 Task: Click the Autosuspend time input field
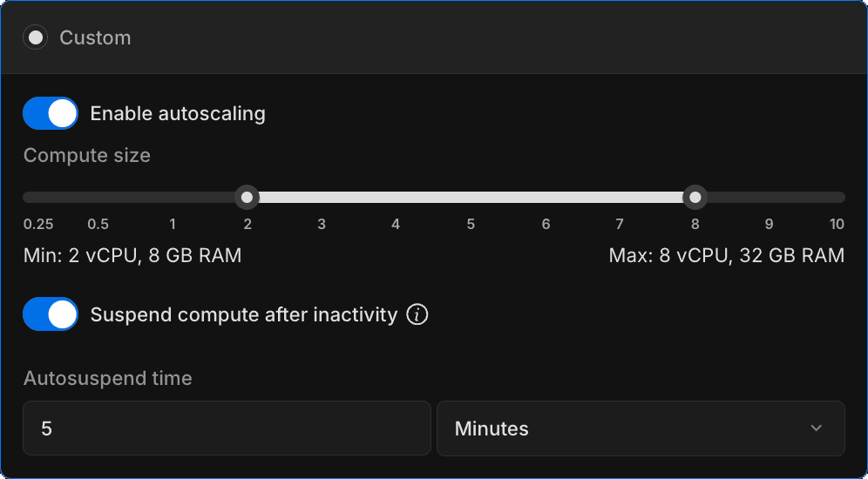227,428
